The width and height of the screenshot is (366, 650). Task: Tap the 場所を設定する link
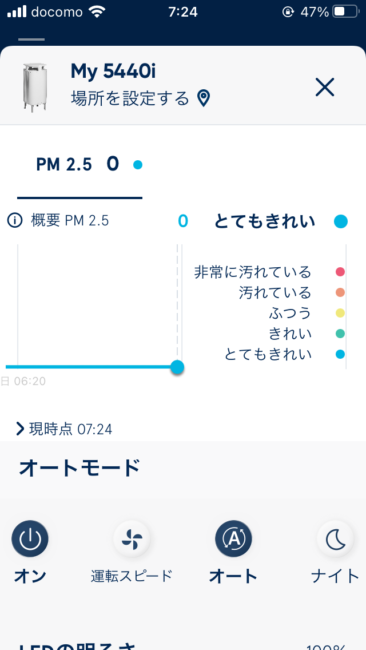pyautogui.click(x=130, y=99)
